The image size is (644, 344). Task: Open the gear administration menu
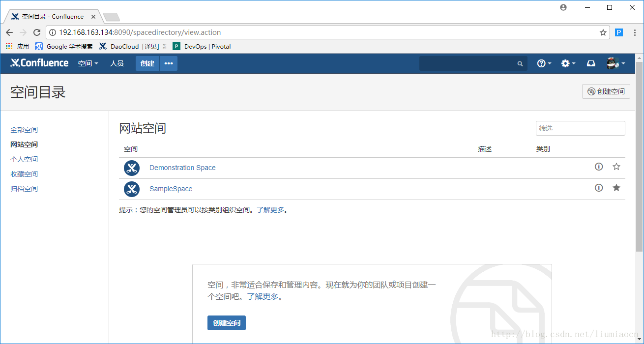click(x=568, y=63)
